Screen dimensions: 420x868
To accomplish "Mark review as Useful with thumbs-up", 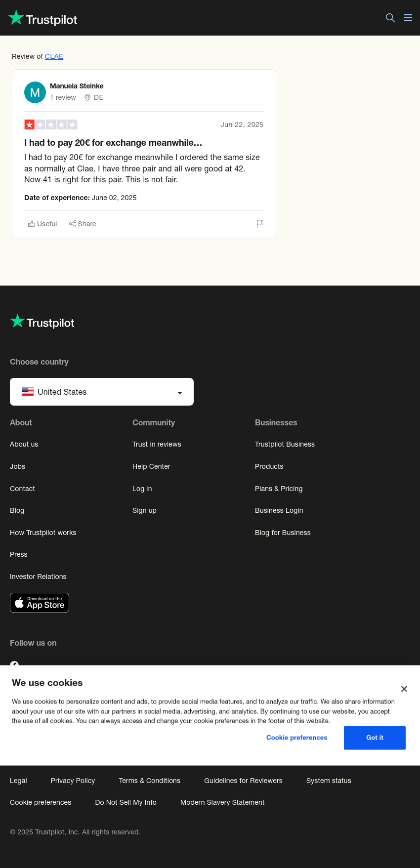I will pos(42,224).
